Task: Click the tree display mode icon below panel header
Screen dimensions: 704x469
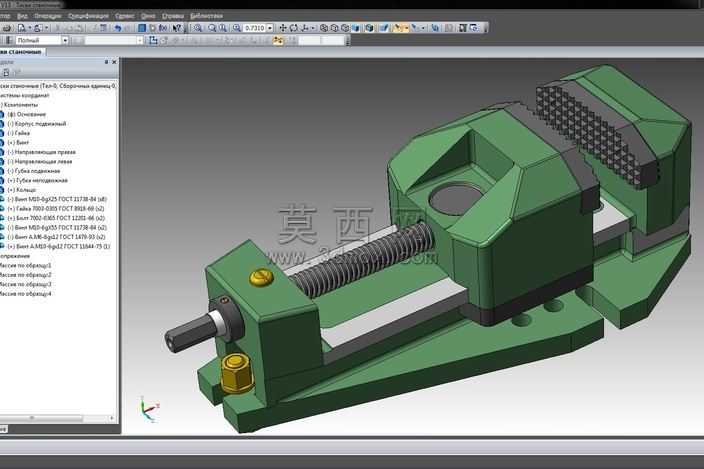Action: tap(6, 72)
